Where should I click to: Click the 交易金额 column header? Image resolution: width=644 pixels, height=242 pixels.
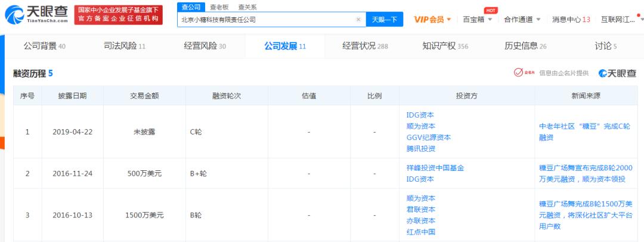tap(144, 96)
